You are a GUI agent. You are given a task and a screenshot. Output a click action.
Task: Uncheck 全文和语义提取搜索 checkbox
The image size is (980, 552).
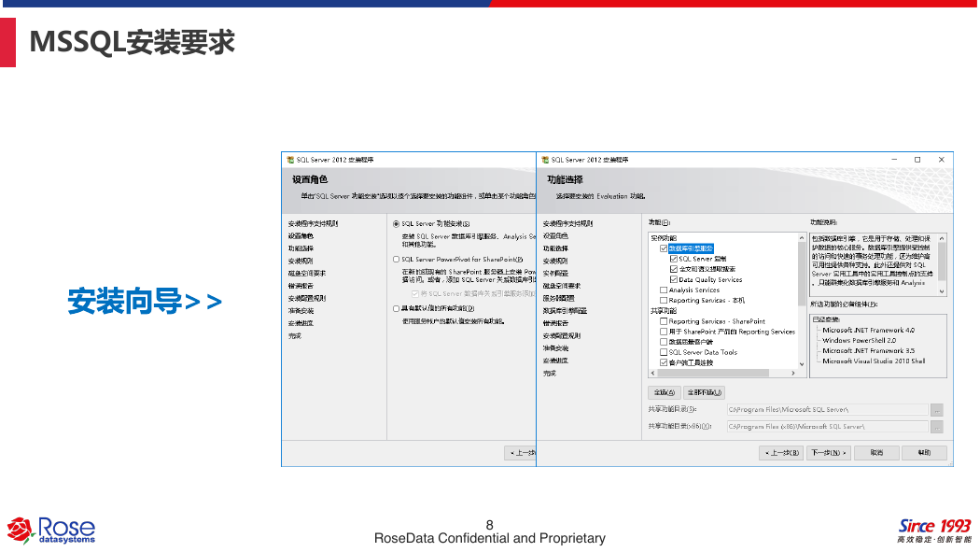[x=674, y=269]
